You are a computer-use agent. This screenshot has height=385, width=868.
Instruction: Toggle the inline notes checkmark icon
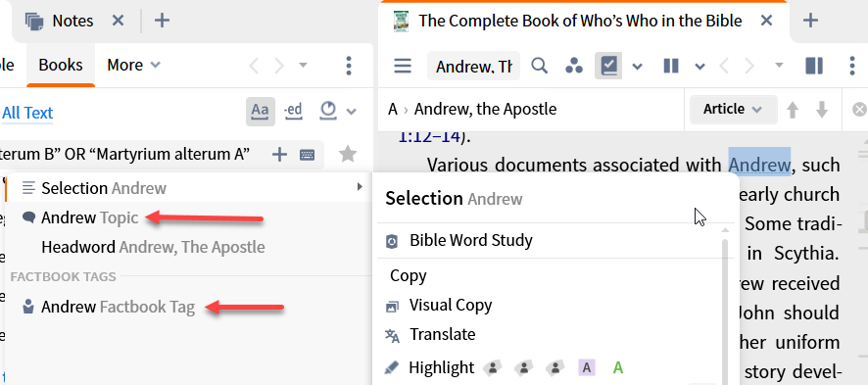pos(608,67)
